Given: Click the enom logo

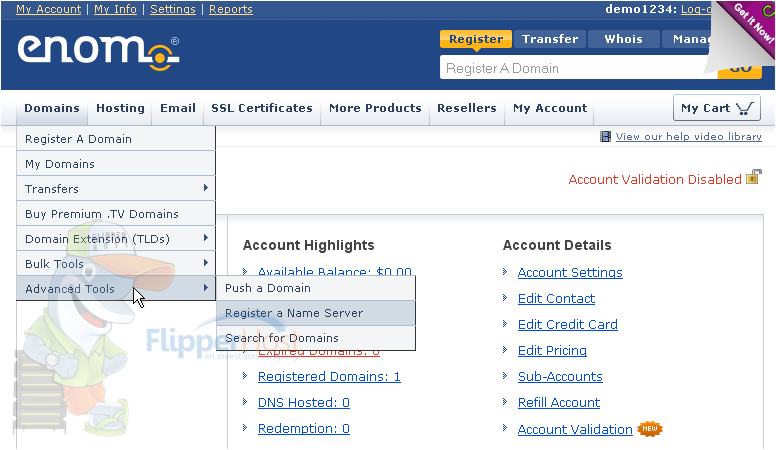Looking at the screenshot, I should click(x=98, y=52).
